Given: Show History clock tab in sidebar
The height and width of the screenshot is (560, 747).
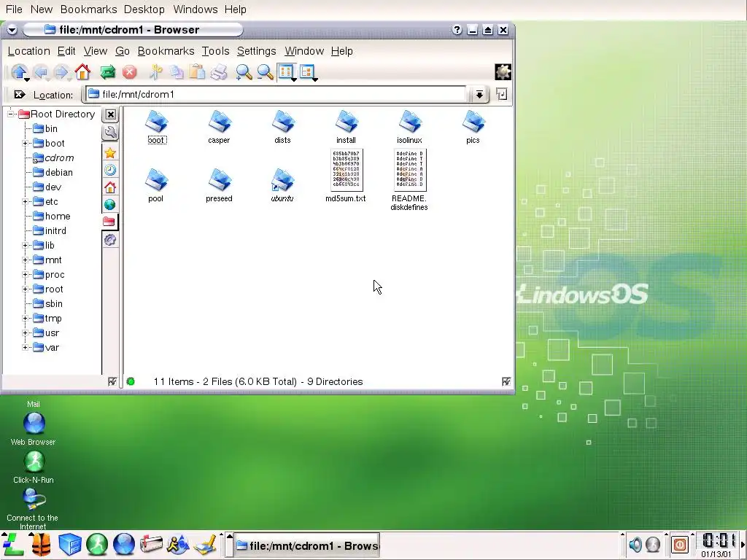Looking at the screenshot, I should point(110,170).
